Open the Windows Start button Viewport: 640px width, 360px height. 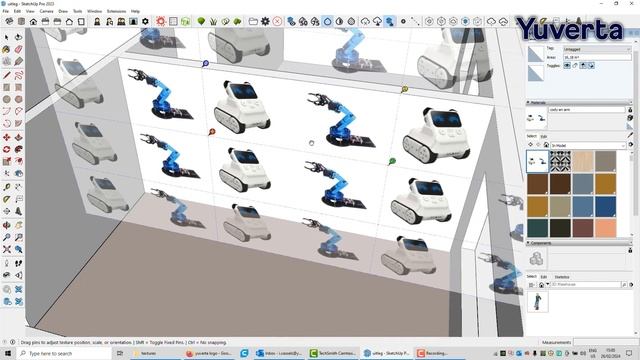pyautogui.click(x=7, y=353)
